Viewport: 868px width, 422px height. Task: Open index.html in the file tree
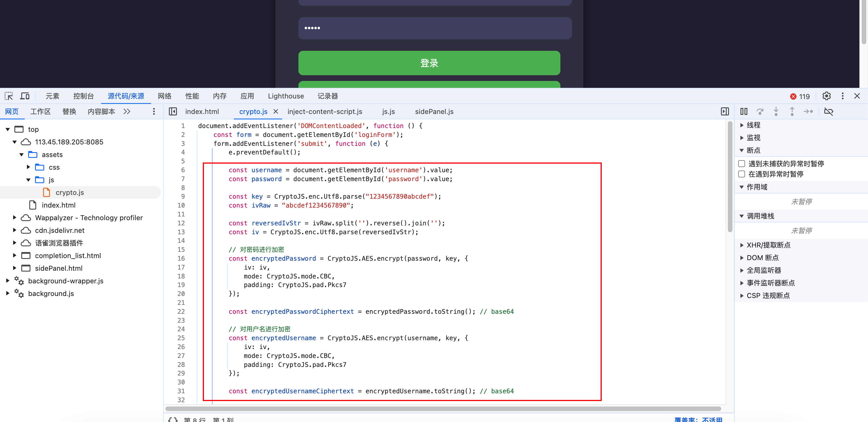click(58, 205)
